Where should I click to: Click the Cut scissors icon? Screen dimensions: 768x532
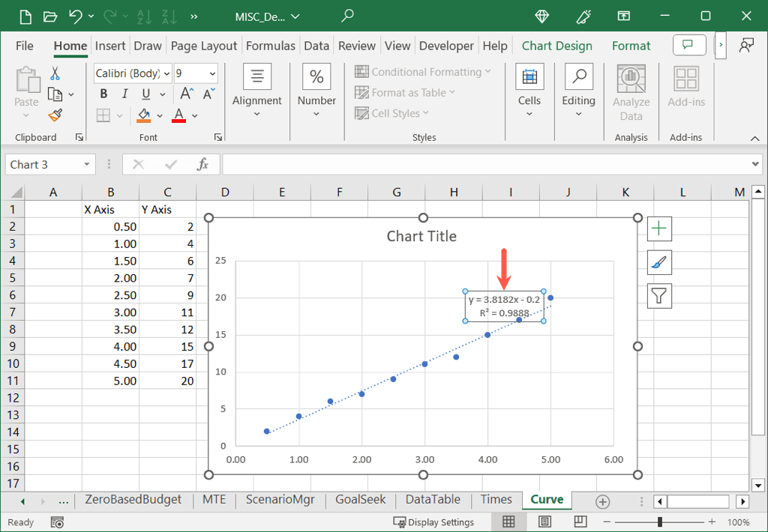pos(55,73)
